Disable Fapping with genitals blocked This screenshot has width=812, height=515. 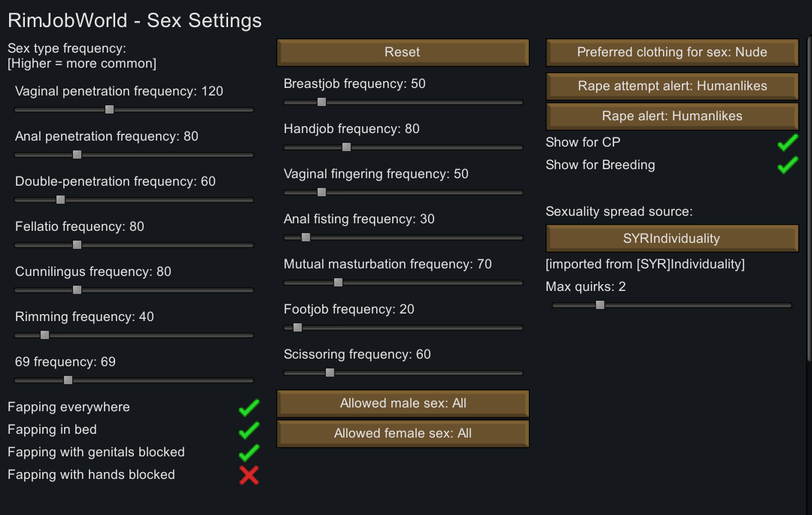(249, 452)
